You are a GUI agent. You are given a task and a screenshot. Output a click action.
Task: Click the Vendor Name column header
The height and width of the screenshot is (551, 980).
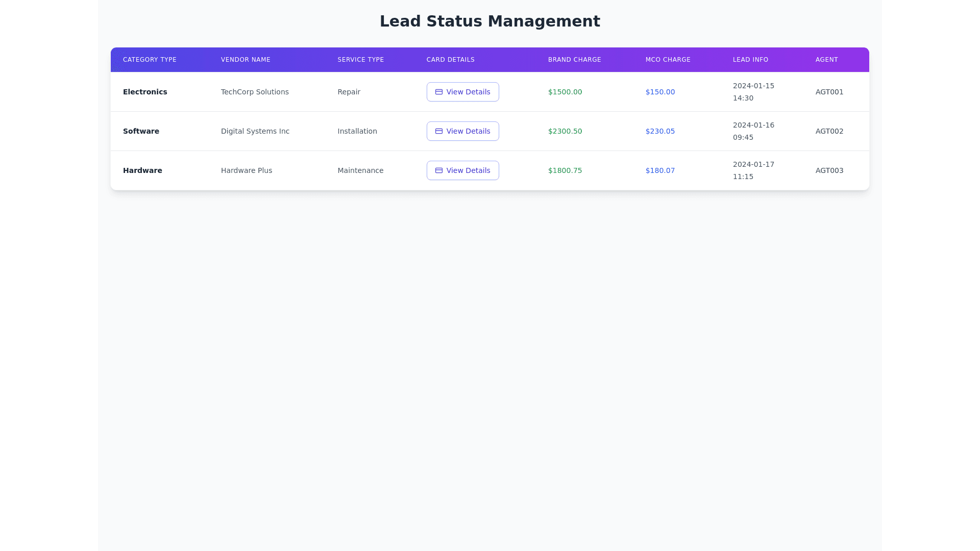(246, 60)
